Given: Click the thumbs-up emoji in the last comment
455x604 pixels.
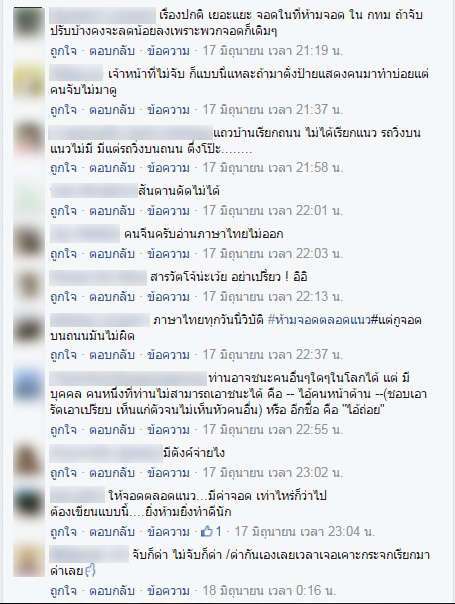Looking at the screenshot, I should (x=90, y=571).
